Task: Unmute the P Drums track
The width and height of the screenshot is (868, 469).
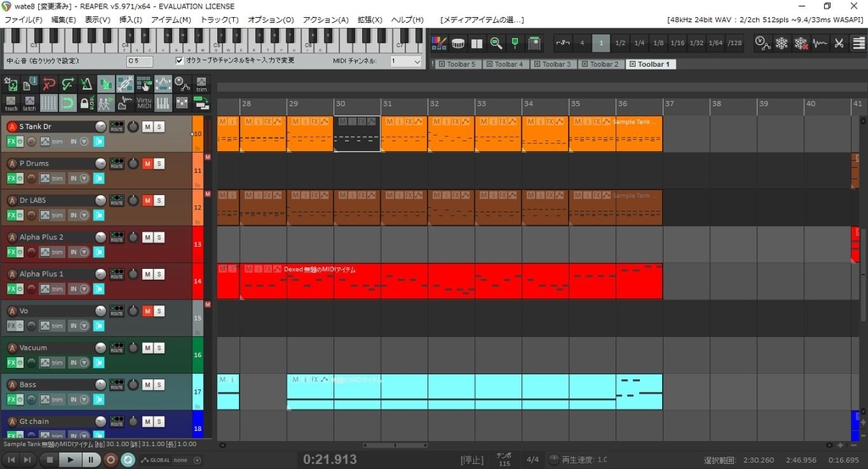Action: click(x=147, y=164)
